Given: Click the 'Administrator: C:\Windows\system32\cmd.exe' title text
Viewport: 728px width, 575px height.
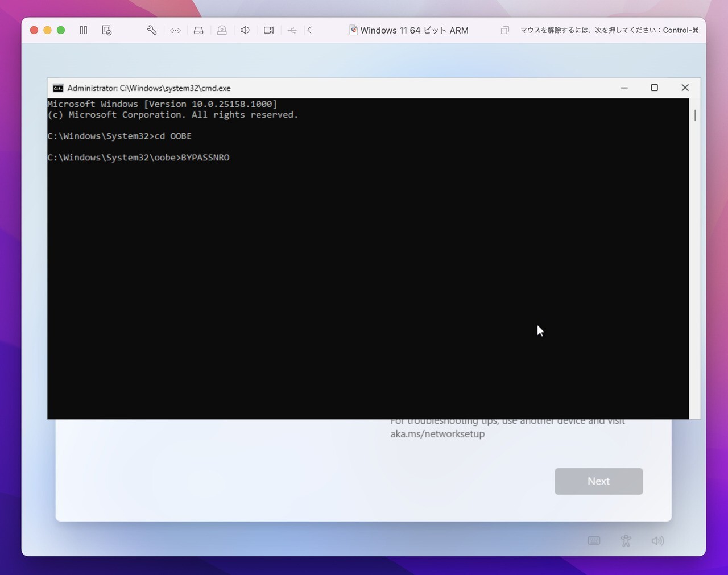Looking at the screenshot, I should [149, 88].
